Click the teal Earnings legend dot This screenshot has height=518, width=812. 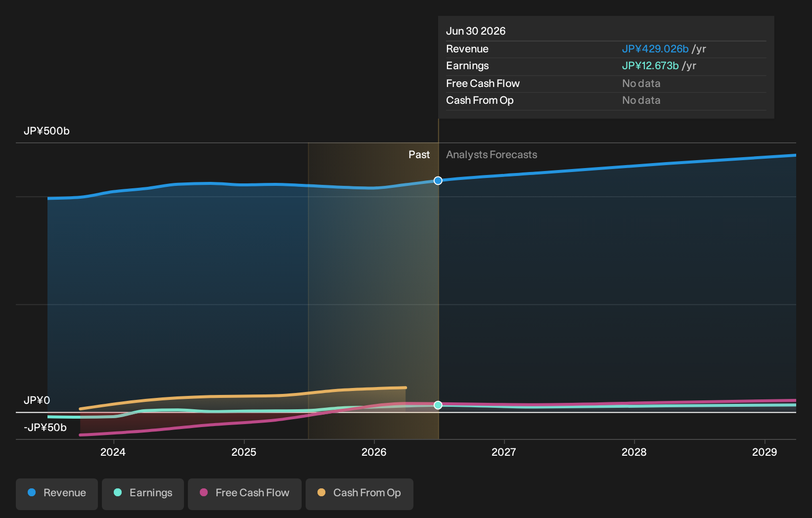(118, 493)
